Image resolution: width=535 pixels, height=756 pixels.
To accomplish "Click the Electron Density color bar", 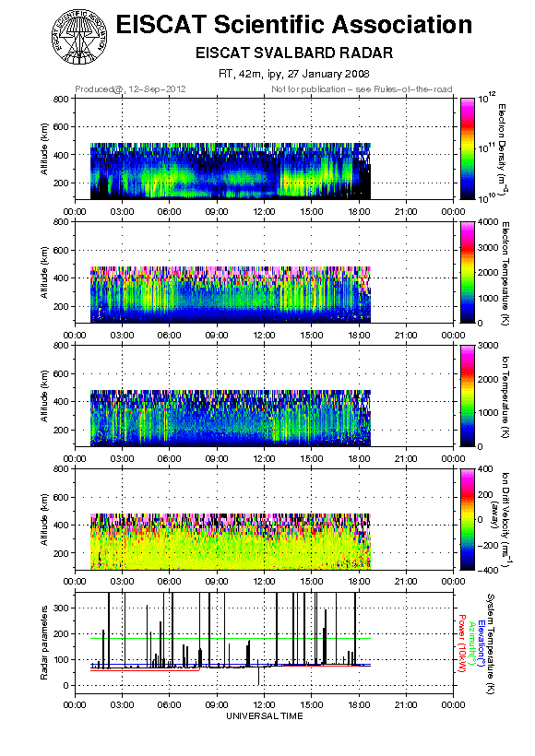I will point(468,148).
